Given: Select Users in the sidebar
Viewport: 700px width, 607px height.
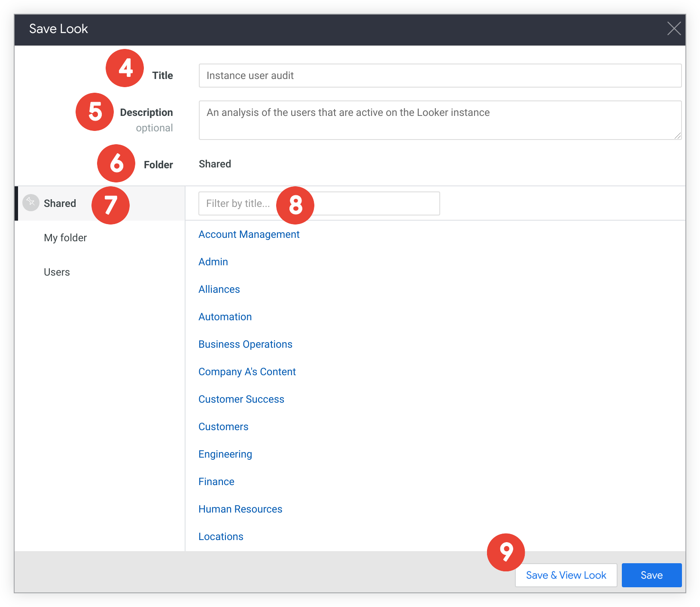Looking at the screenshot, I should (57, 272).
